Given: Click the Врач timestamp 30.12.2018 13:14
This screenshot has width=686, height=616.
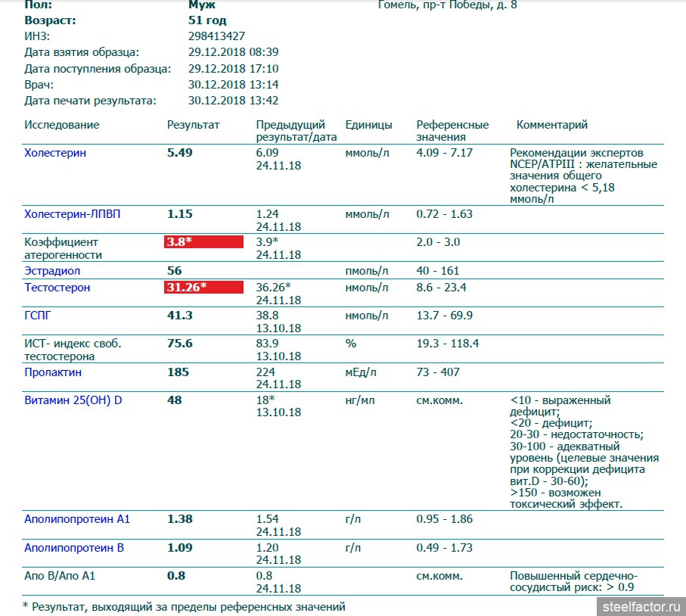Looking at the screenshot, I should coord(233,85).
